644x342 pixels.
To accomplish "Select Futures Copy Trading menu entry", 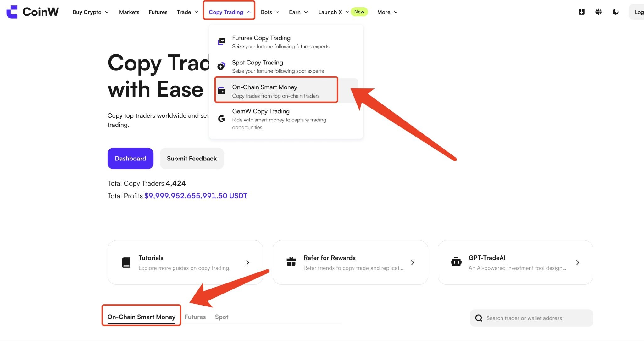I will point(286,42).
